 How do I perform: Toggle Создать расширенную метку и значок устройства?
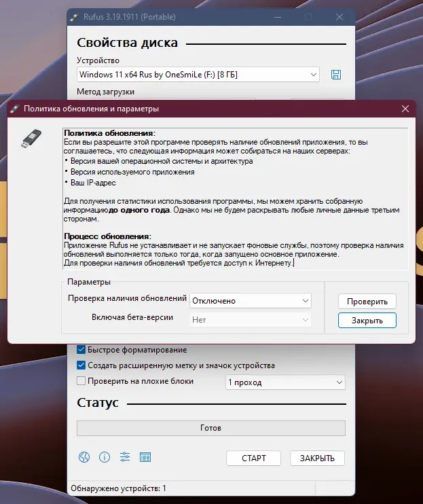81,365
